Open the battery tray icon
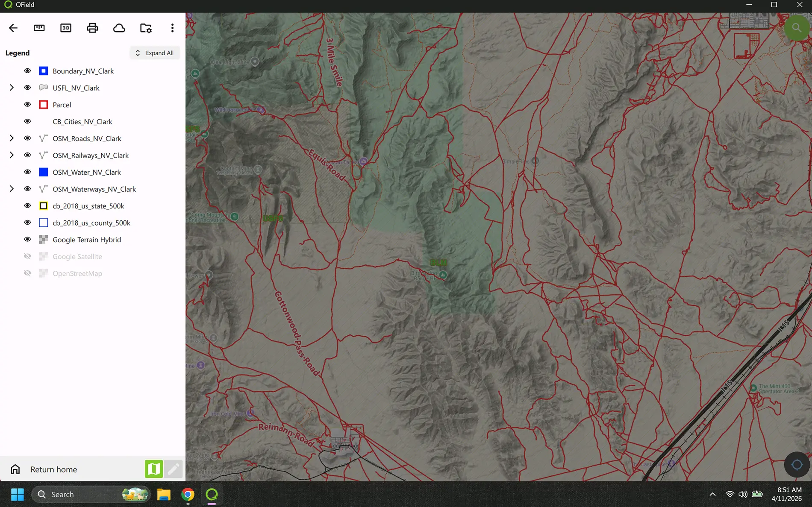The height and width of the screenshot is (507, 812). tap(757, 495)
